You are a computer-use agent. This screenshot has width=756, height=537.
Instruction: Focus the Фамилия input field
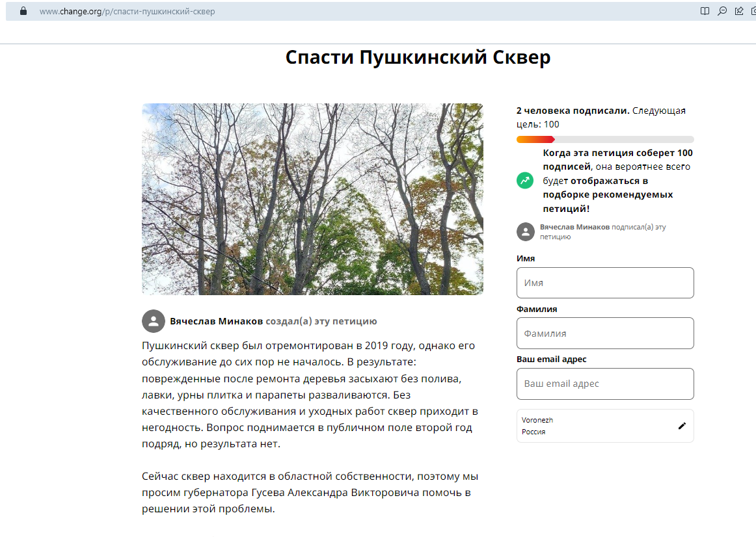tap(605, 334)
